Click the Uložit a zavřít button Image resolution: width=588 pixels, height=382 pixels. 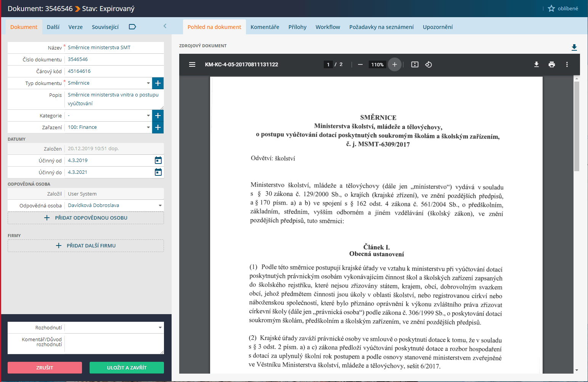click(x=127, y=368)
